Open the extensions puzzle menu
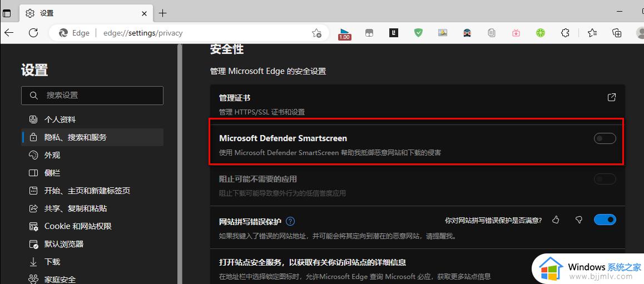The height and width of the screenshot is (284, 644). pos(565,33)
